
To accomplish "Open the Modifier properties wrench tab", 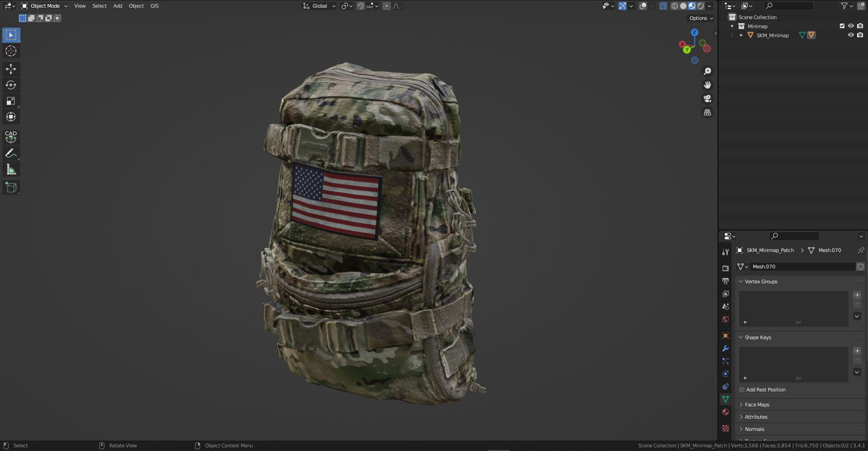I will pyautogui.click(x=726, y=349).
